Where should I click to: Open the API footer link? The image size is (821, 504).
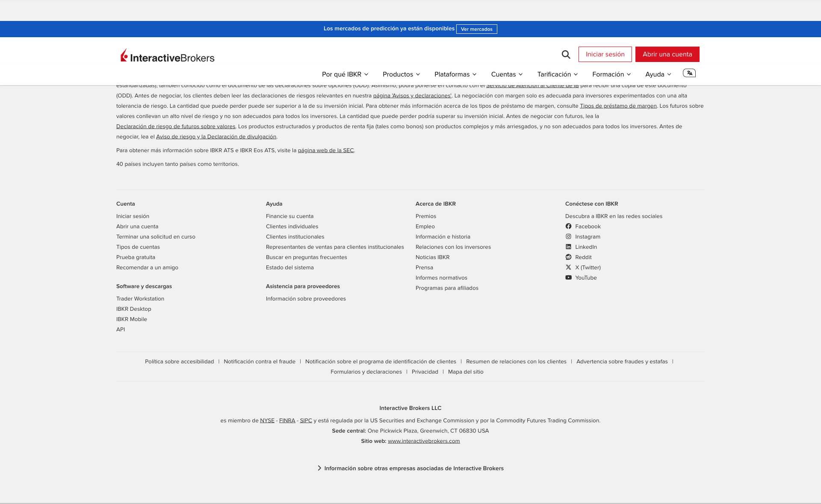[x=121, y=330]
